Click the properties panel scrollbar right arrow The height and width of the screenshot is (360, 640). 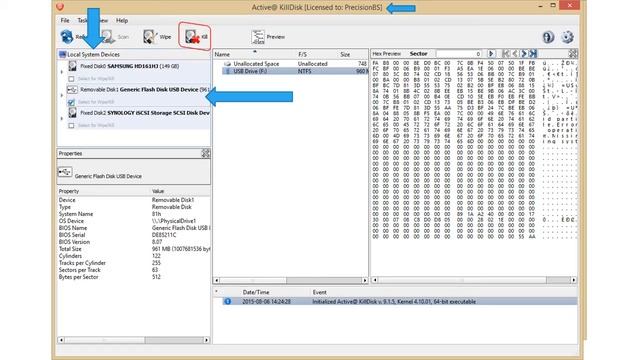pyautogui.click(x=206, y=340)
